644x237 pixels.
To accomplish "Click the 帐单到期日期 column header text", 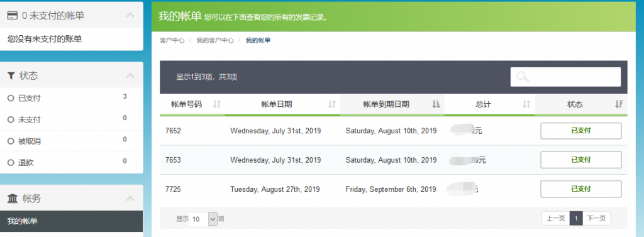I will 386,104.
